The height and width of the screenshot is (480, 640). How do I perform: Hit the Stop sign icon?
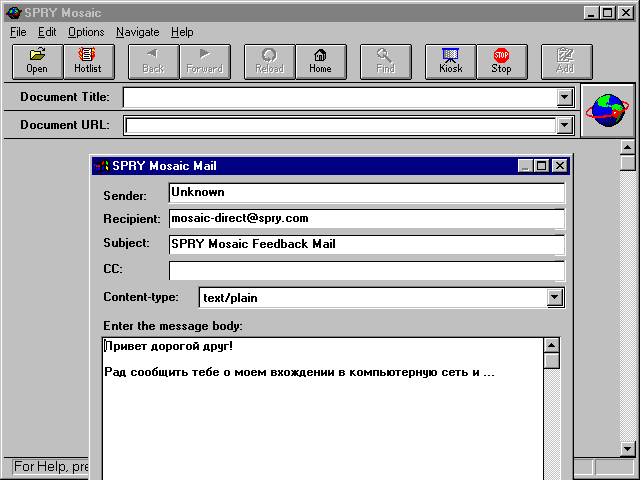click(x=501, y=61)
